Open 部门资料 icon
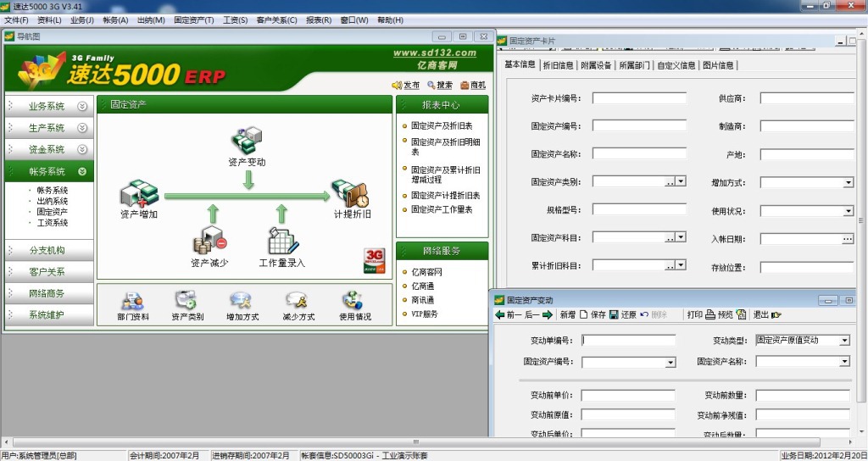The height and width of the screenshot is (461, 868). (133, 301)
